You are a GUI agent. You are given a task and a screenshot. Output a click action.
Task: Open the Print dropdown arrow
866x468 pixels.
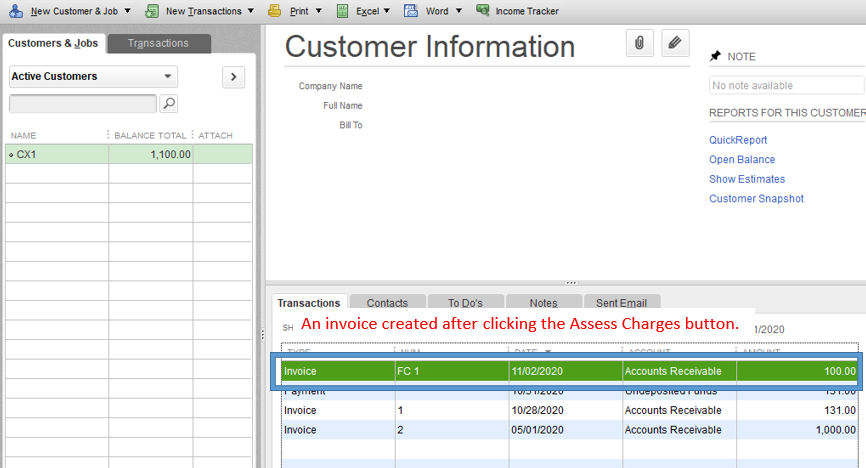point(318,11)
